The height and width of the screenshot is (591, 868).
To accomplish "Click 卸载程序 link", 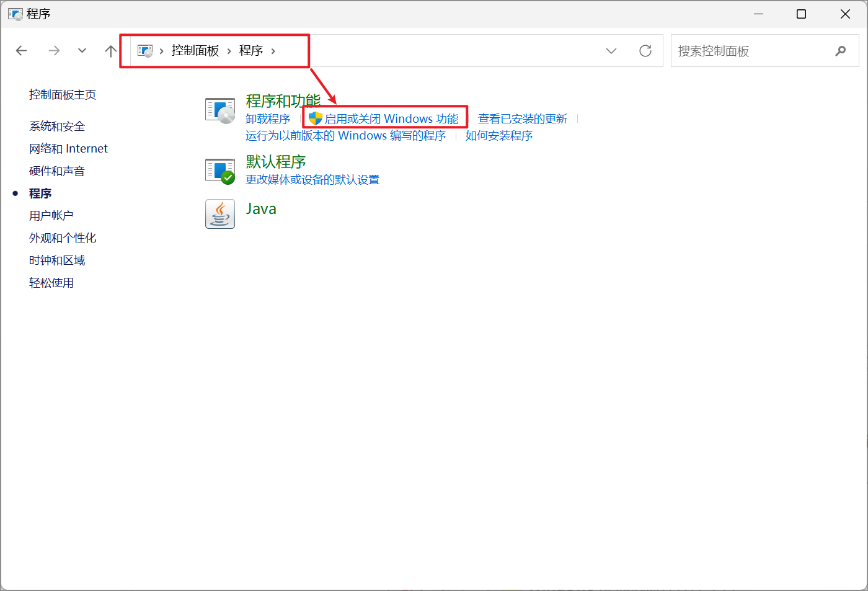I will point(268,119).
